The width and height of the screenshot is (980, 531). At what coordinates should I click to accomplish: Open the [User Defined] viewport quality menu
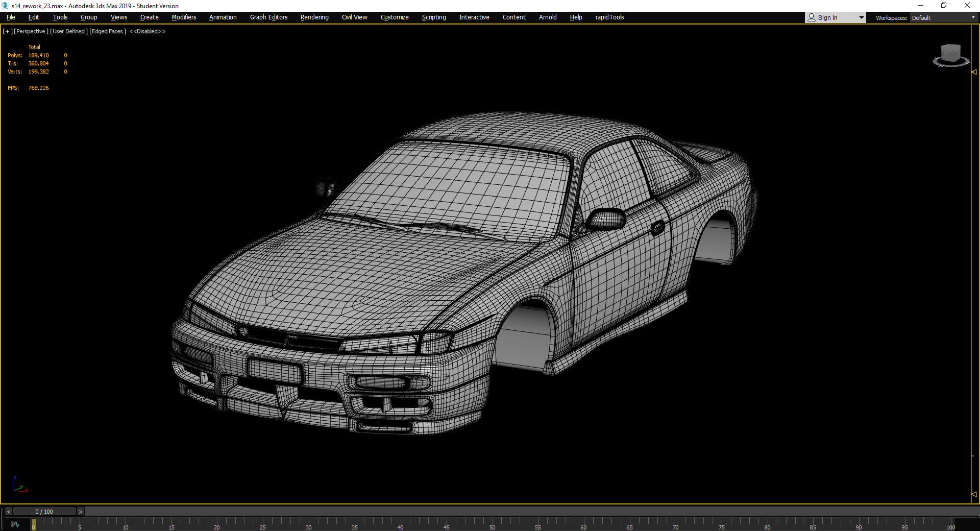[x=69, y=32]
